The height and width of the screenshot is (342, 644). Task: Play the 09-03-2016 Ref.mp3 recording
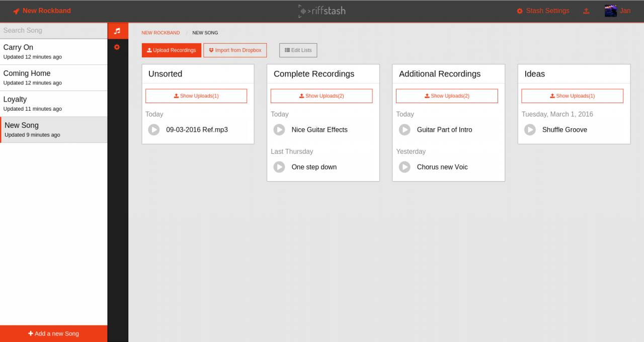154,130
